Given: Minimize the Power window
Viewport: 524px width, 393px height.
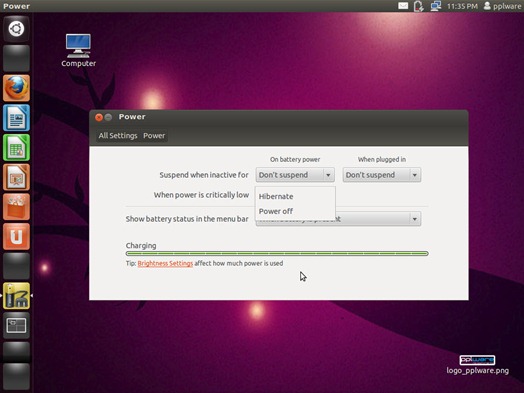Looking at the screenshot, I should click(108, 117).
